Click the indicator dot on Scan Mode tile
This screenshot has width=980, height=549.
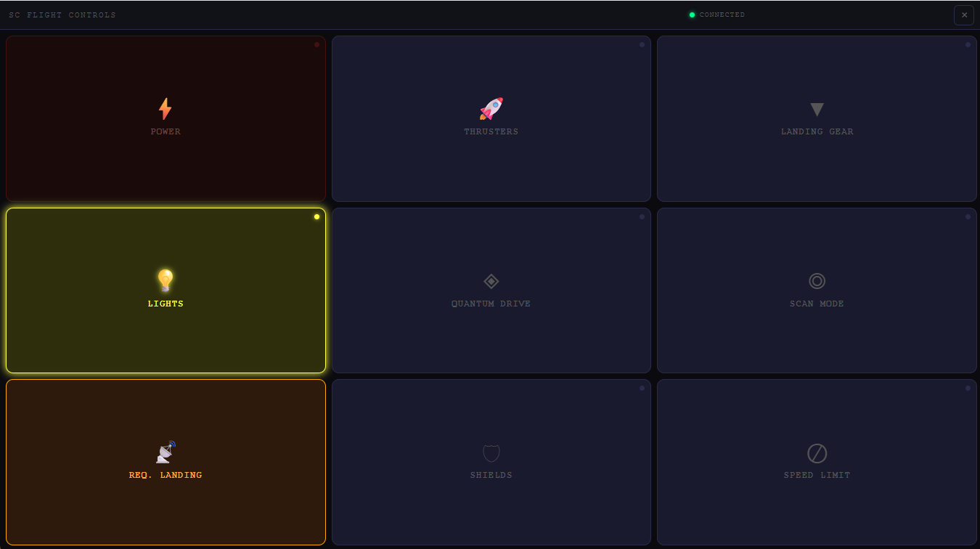968,216
